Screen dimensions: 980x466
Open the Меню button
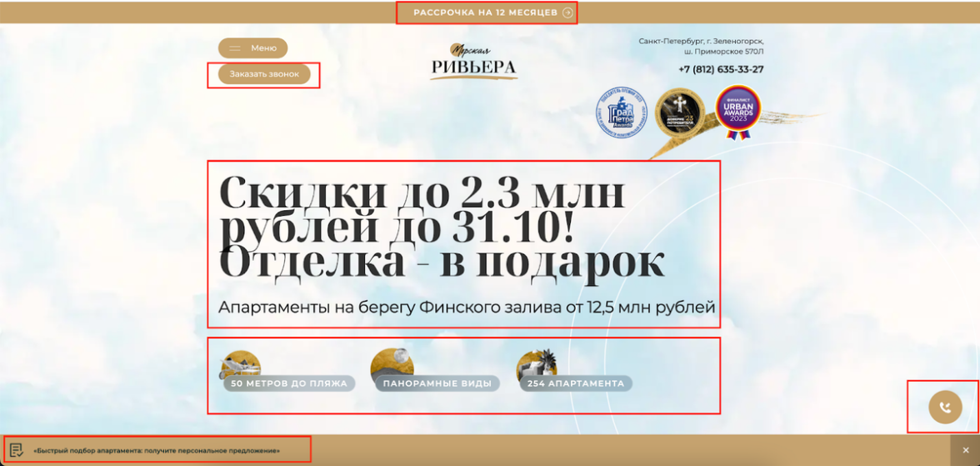coord(253,48)
